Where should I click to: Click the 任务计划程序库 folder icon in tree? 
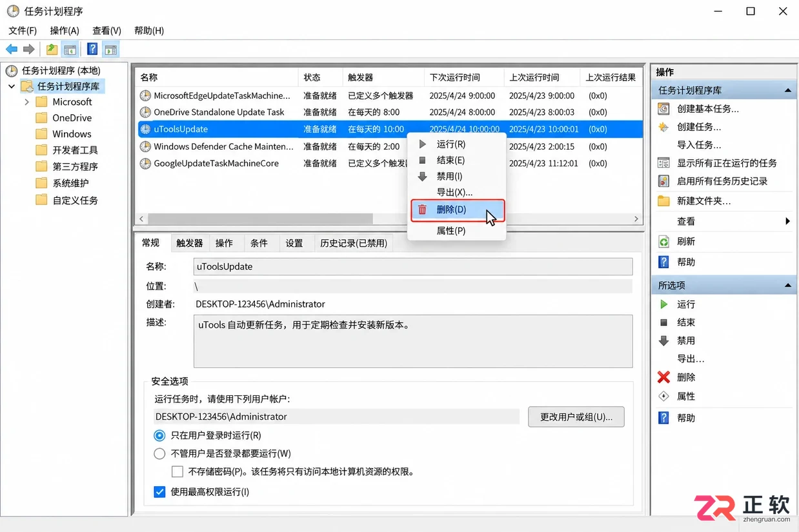(x=26, y=86)
